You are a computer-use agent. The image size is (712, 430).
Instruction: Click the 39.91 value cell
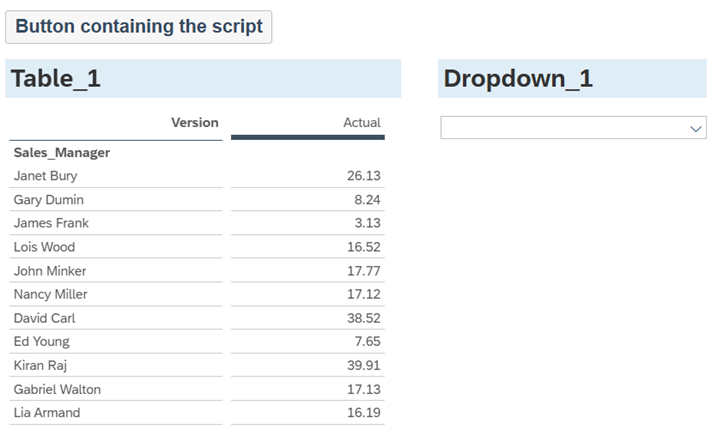click(x=362, y=365)
